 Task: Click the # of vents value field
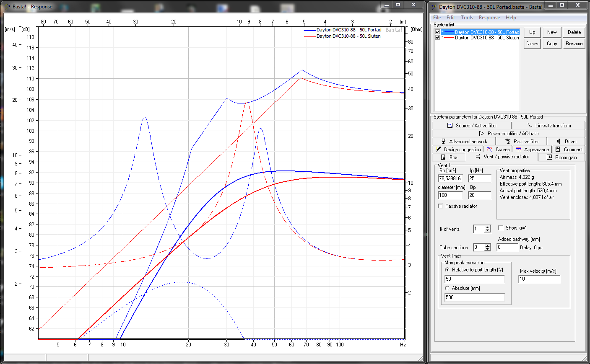478,229
